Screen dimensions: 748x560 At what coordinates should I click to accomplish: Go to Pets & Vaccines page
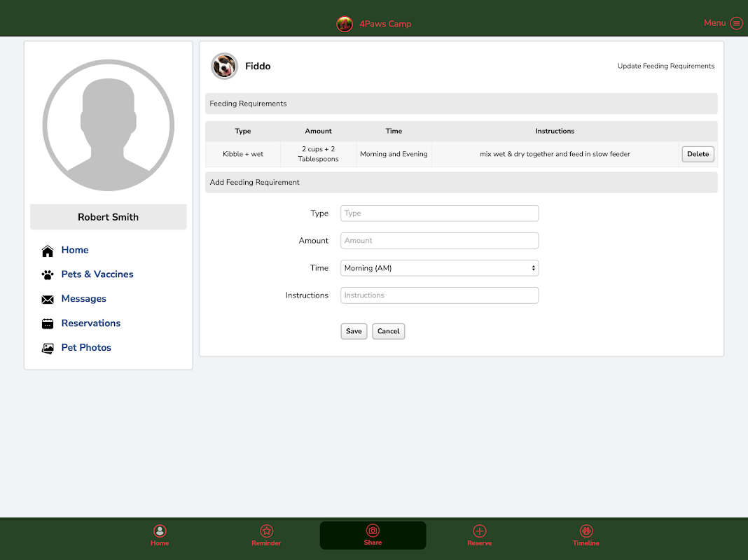click(x=97, y=274)
